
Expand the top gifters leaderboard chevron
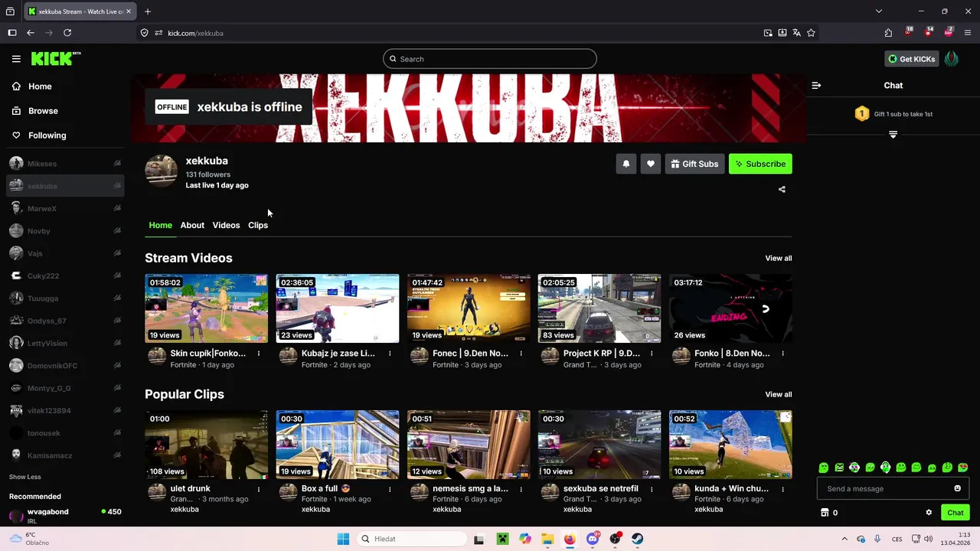tap(893, 135)
